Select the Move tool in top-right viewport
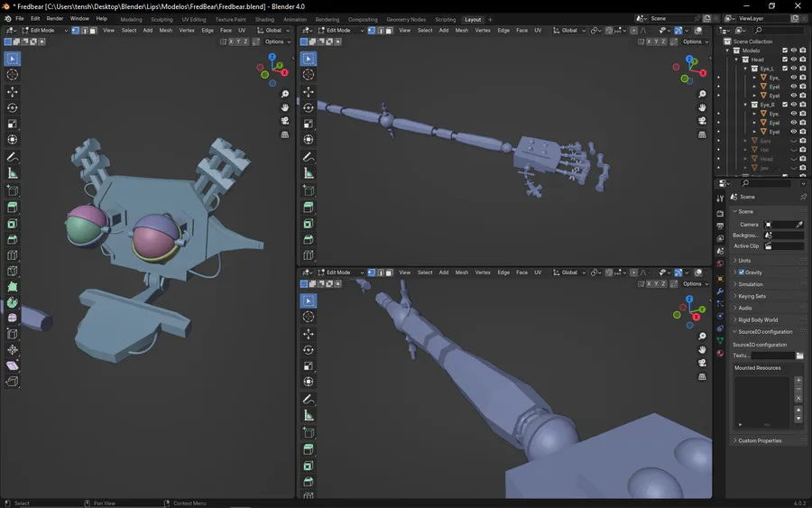This screenshot has height=508, width=812. (309, 92)
